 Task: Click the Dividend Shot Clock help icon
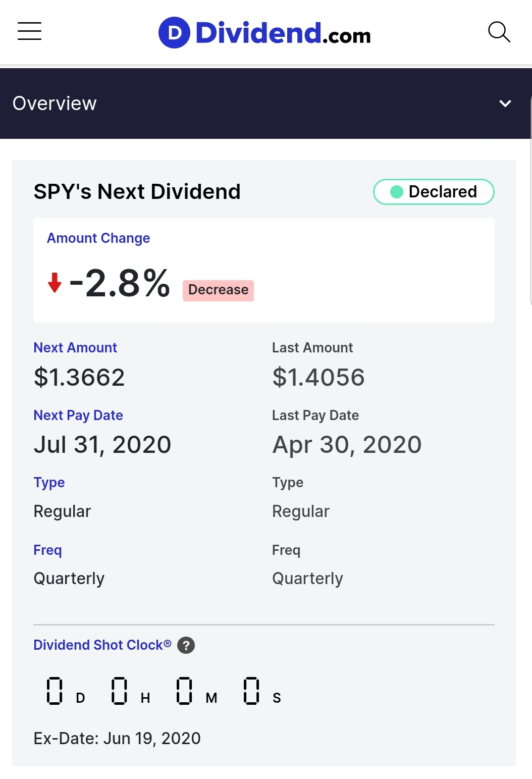click(x=186, y=645)
